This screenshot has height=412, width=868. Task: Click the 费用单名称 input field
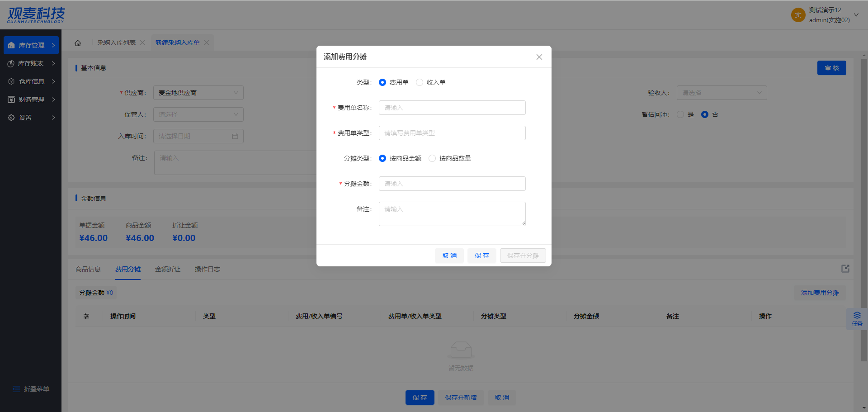[452, 108]
